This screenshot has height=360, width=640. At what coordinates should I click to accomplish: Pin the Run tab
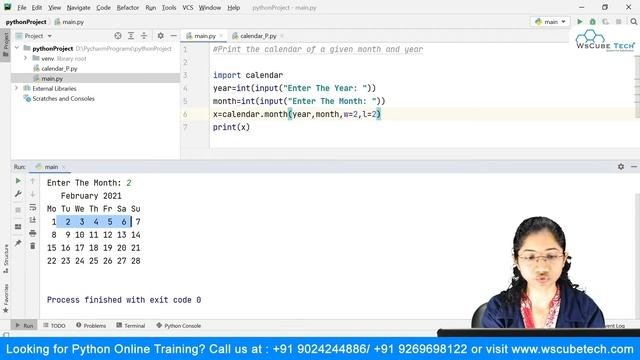click(18, 243)
